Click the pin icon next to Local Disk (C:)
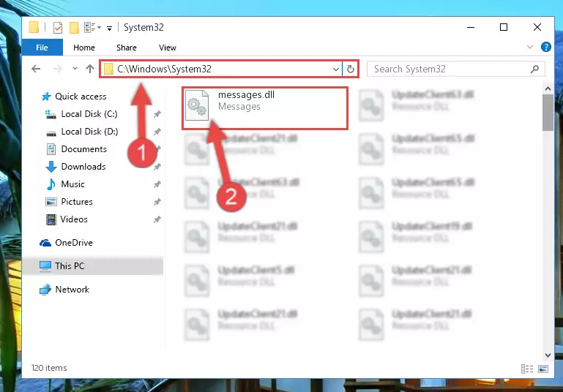Viewport: 563px width, 392px height. click(157, 114)
